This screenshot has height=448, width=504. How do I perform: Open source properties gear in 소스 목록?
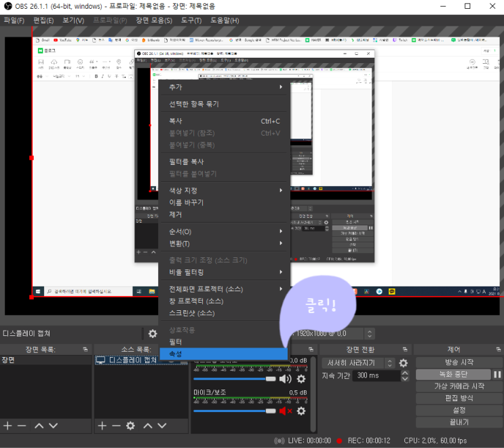(x=130, y=426)
